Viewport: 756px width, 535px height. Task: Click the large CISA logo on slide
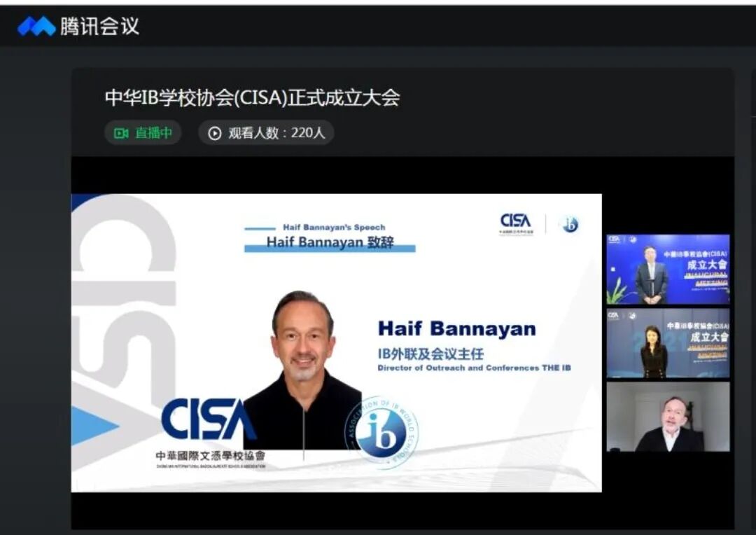pyautogui.click(x=209, y=419)
